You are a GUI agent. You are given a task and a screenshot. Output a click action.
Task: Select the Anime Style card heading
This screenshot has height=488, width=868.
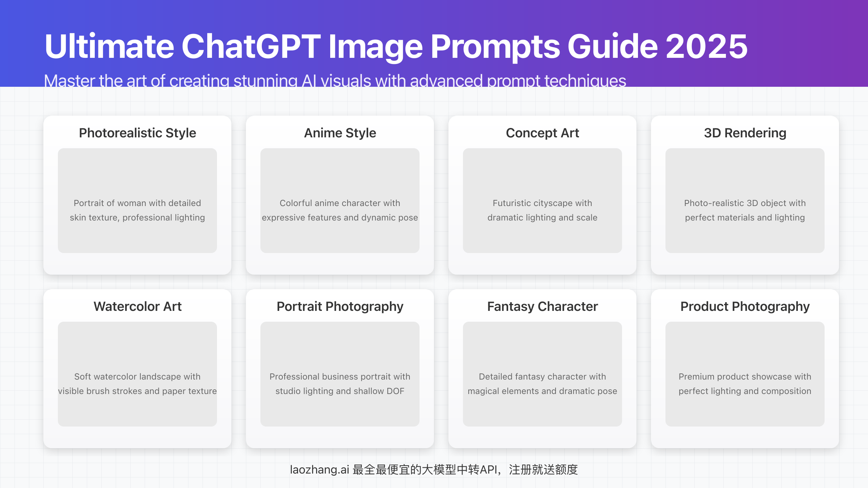point(340,133)
